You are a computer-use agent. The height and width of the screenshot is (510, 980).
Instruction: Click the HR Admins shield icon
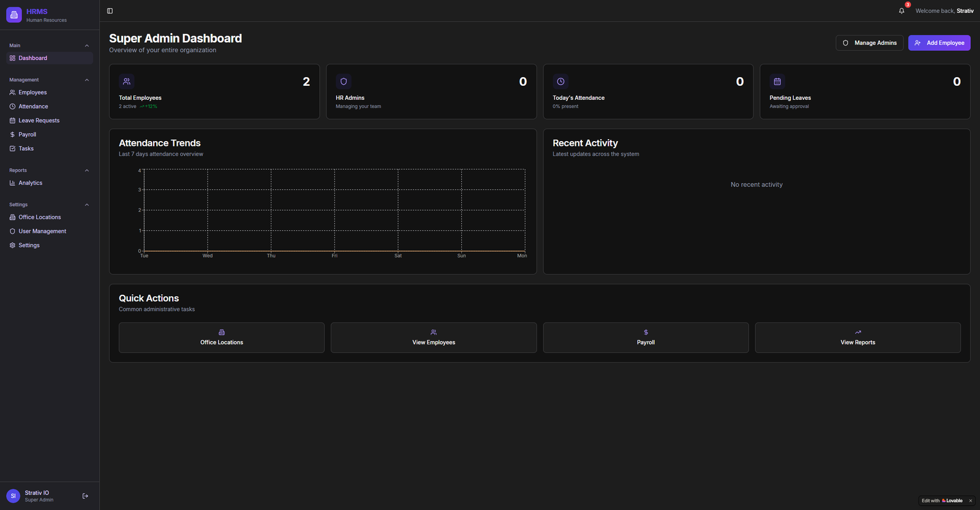[x=344, y=82]
